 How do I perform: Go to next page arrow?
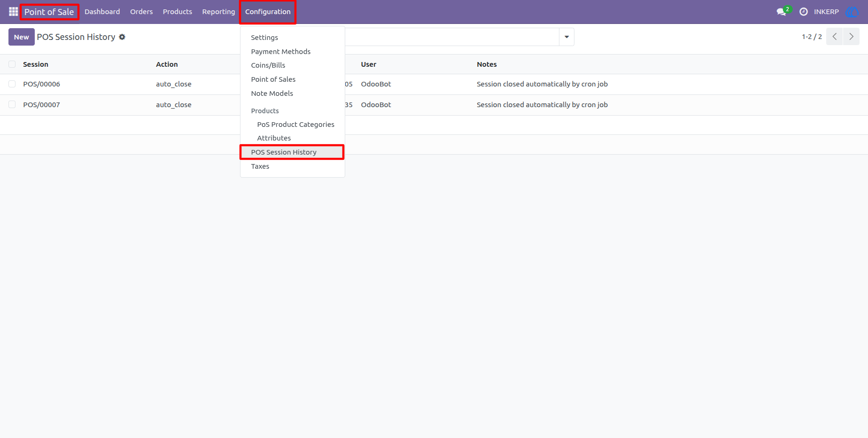(x=851, y=37)
